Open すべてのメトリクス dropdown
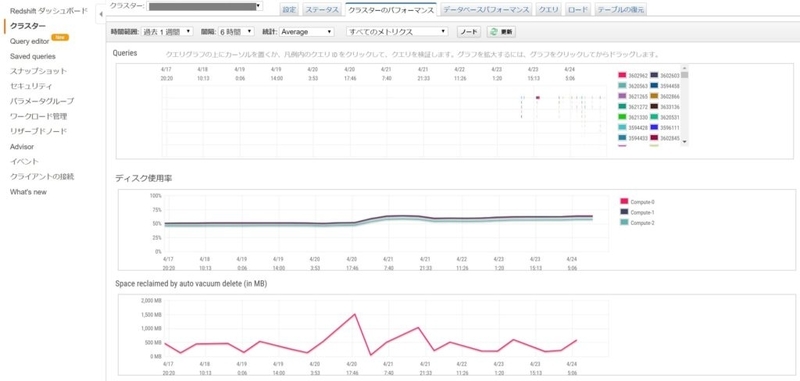 pyautogui.click(x=397, y=32)
